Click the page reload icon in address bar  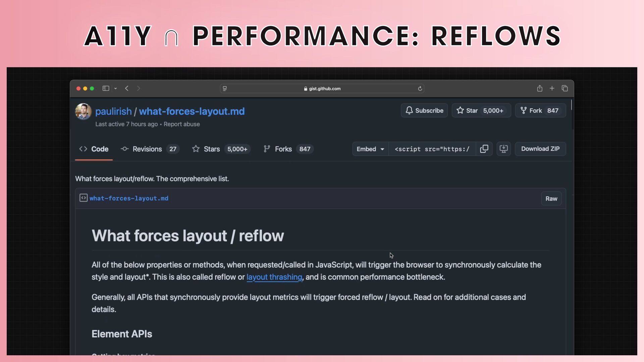click(420, 88)
